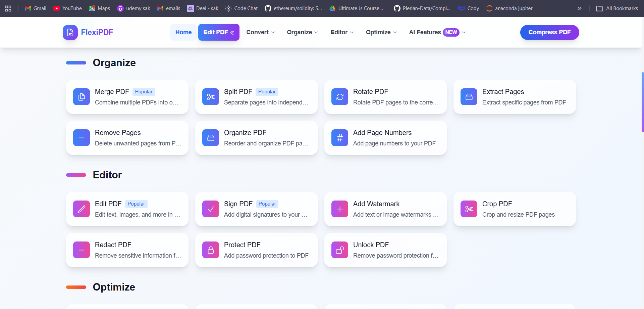Click 'Reorder and organize PDF pa…' text

click(266, 143)
